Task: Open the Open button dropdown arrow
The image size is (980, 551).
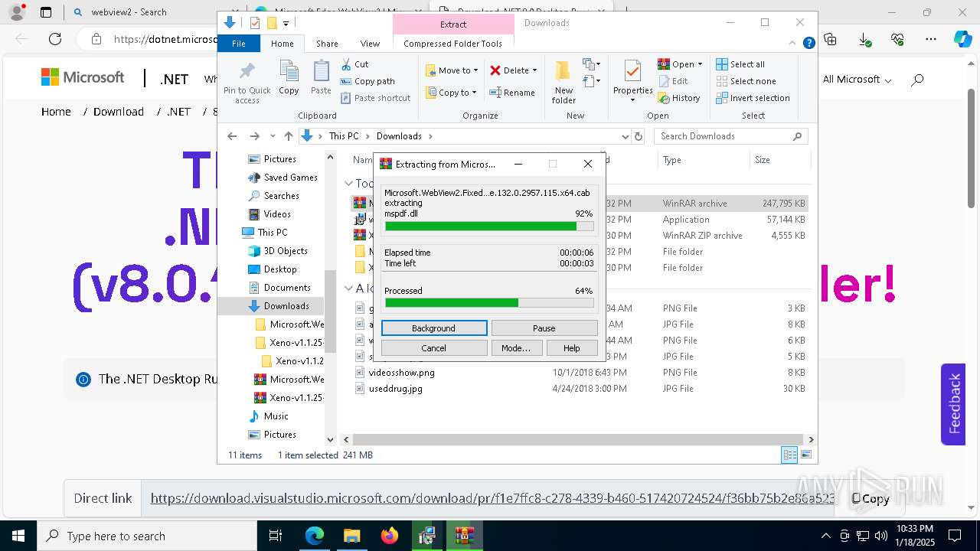Action: click(x=700, y=64)
